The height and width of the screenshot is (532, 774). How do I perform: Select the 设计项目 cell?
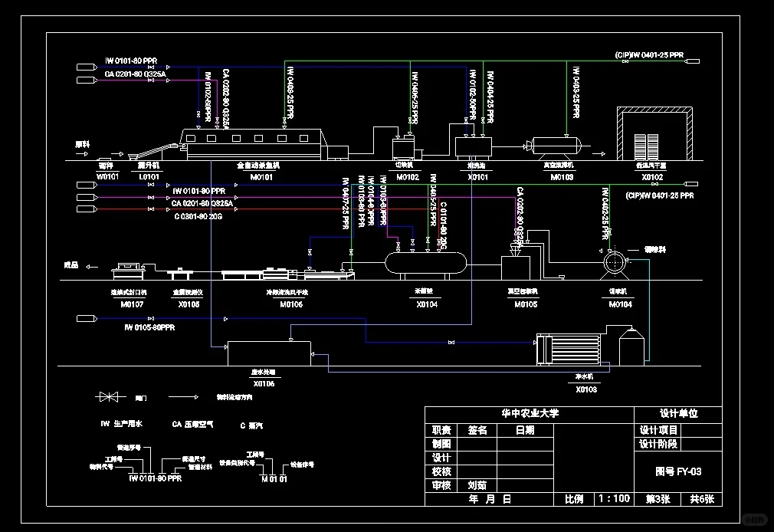point(658,430)
